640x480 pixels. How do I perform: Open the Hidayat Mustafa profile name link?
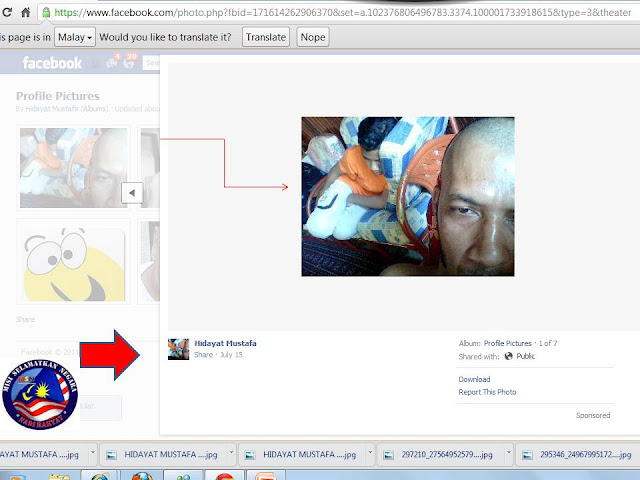coord(225,343)
